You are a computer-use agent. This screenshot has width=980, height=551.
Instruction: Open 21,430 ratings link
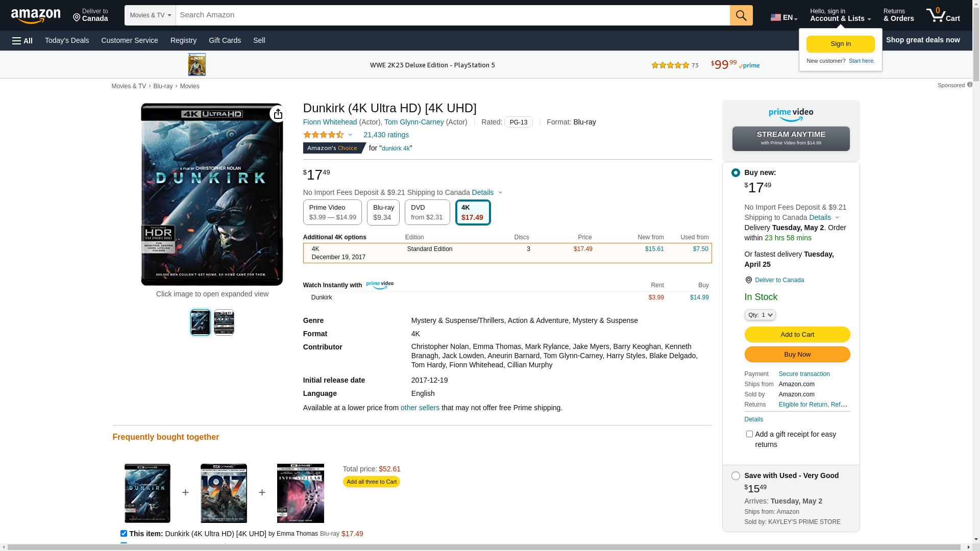click(386, 135)
